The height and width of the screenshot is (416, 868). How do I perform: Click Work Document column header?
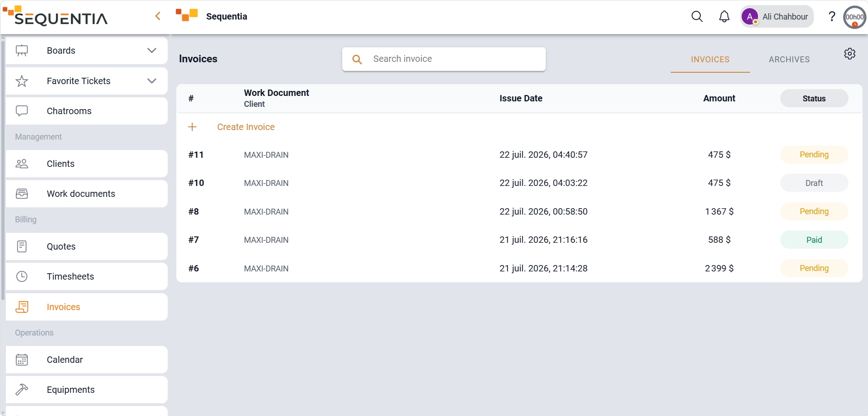pyautogui.click(x=276, y=93)
